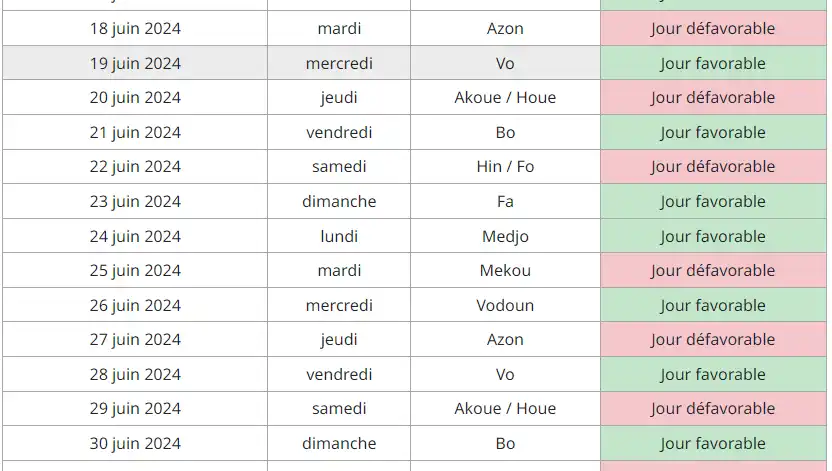The image size is (832, 471).
Task: Click the 'Fa' day name cell
Action: 505,202
